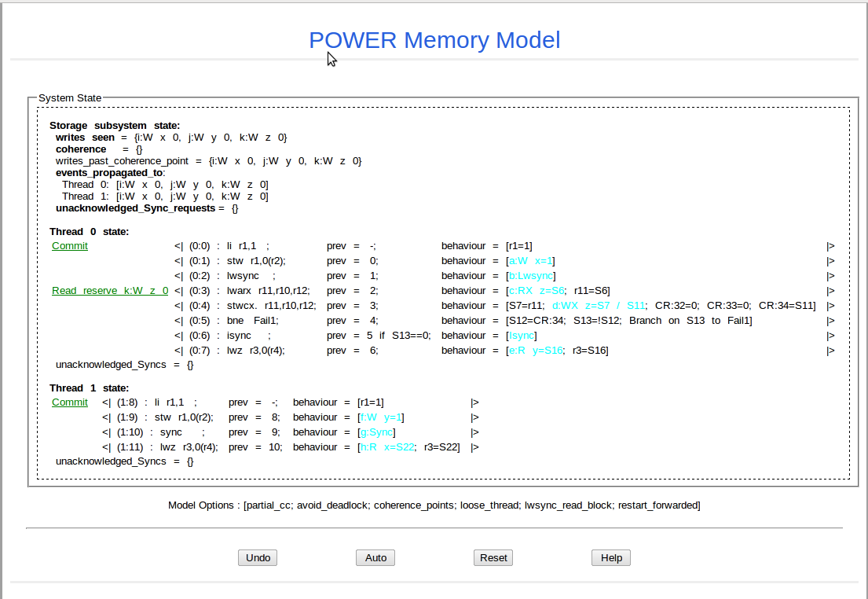
Task: Click the Model Options text line
Action: 434,505
